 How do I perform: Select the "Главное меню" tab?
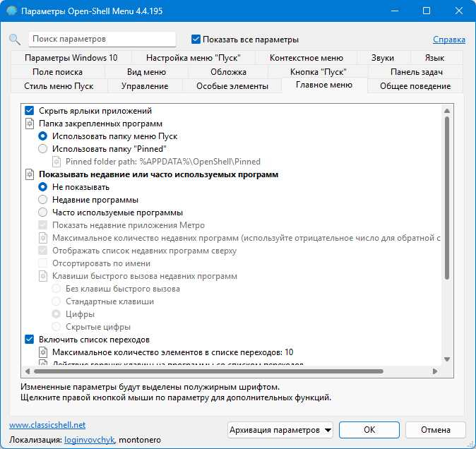pos(324,85)
